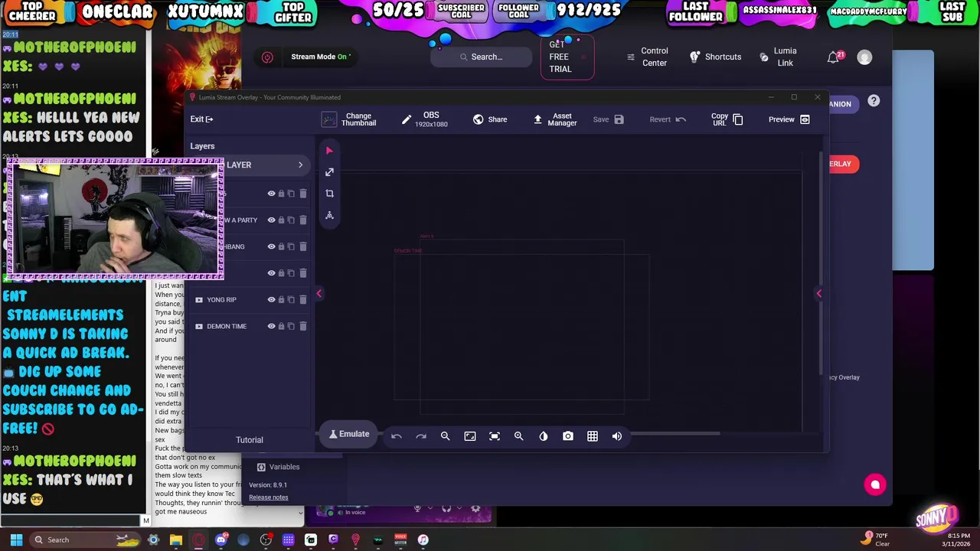Lock the HBANG layer
Viewport: 980px width, 551px height.
281,246
